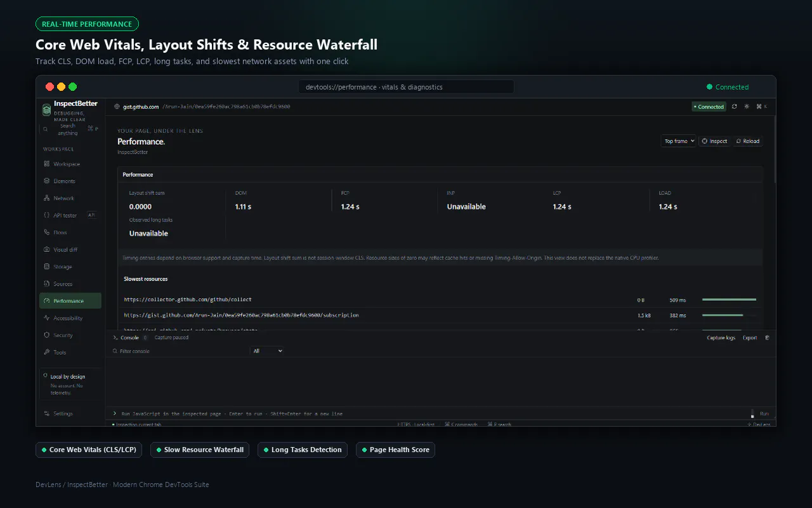
Task: Click the Performance card header
Action: (x=440, y=175)
